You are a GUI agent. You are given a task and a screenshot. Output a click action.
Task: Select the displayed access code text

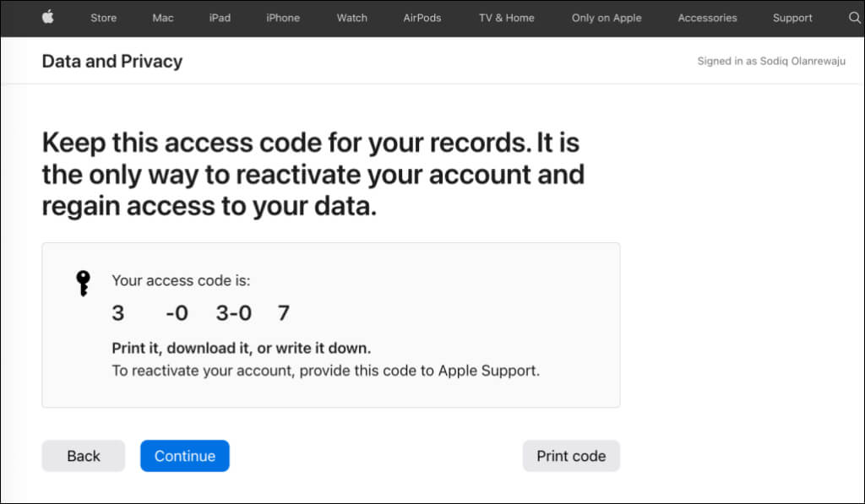(201, 313)
